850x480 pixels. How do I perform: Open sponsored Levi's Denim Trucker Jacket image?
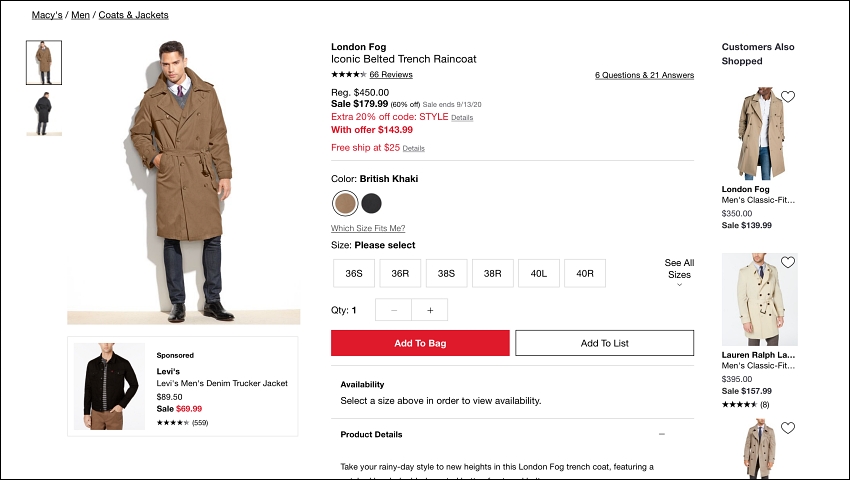point(109,386)
